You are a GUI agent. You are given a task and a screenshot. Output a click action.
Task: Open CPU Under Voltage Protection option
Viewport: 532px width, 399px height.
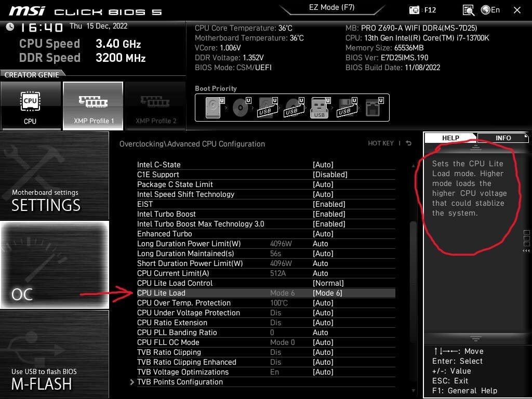pos(265,312)
